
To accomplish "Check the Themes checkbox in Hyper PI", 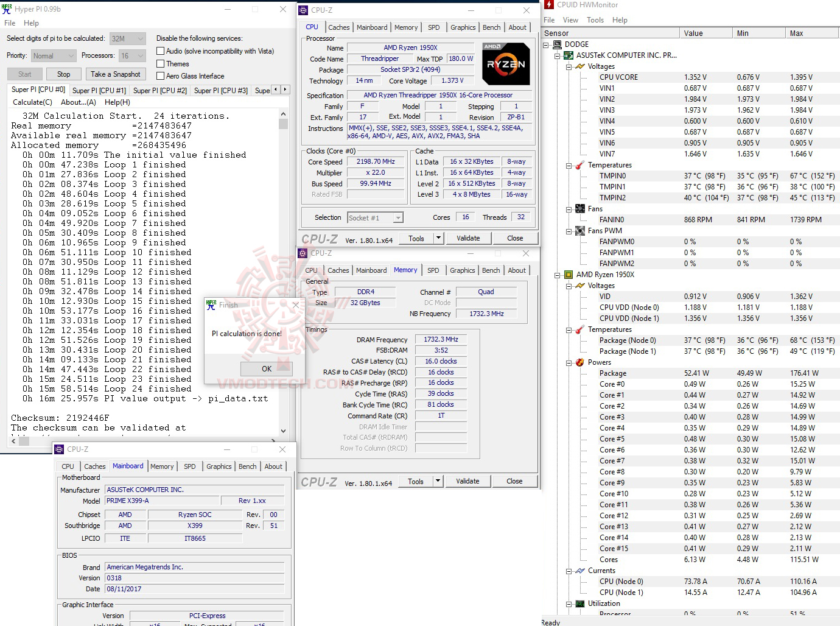I will (161, 63).
